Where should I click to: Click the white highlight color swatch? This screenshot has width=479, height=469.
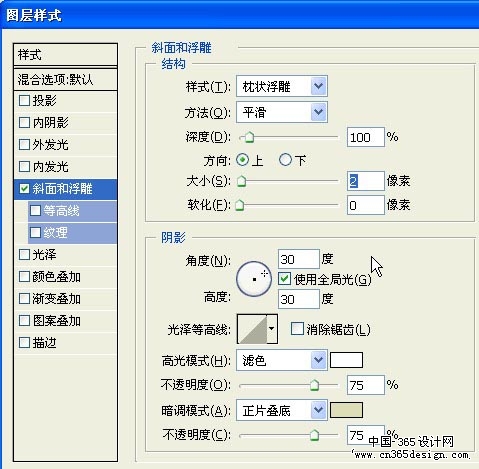point(346,360)
